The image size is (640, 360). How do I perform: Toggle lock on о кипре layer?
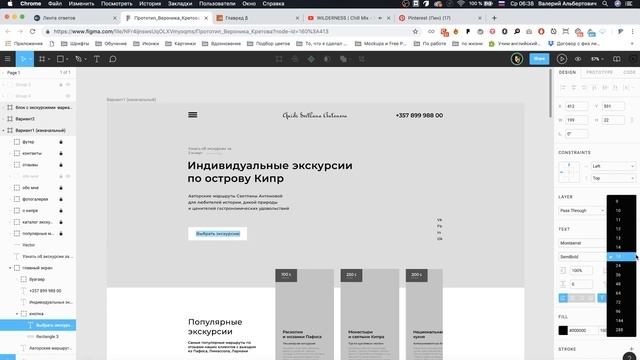coord(61,211)
